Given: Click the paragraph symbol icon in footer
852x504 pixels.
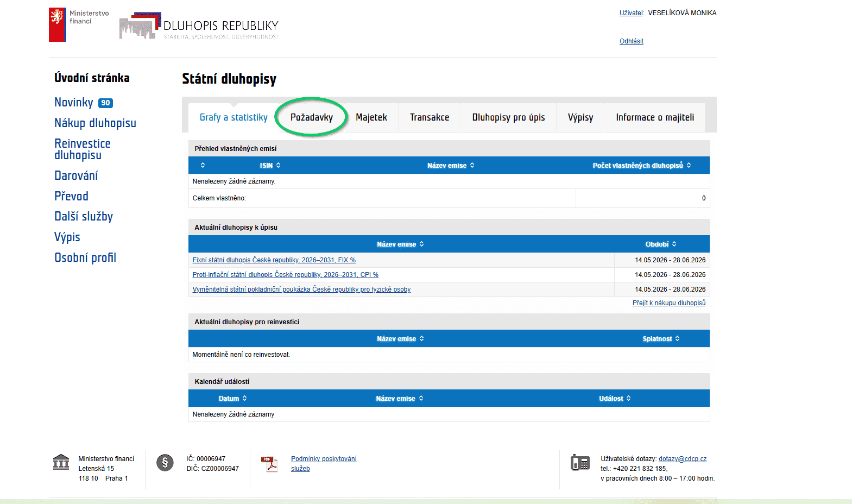Looking at the screenshot, I should point(165,463).
